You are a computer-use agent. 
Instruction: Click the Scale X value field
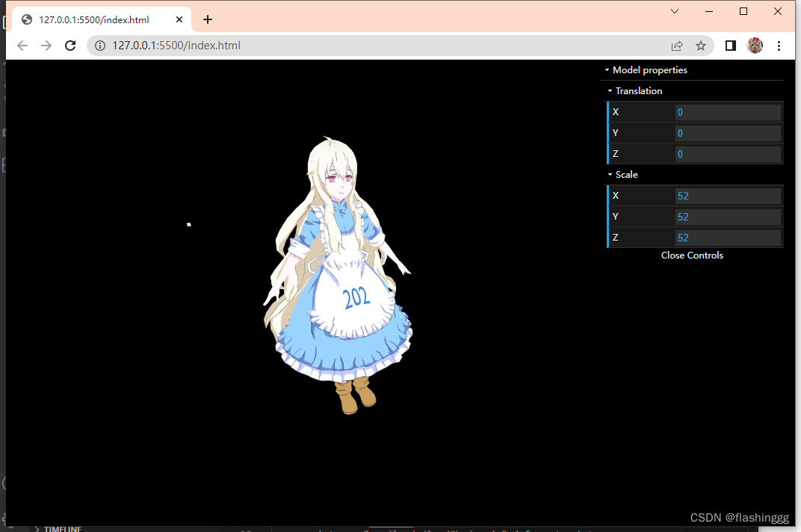click(728, 197)
